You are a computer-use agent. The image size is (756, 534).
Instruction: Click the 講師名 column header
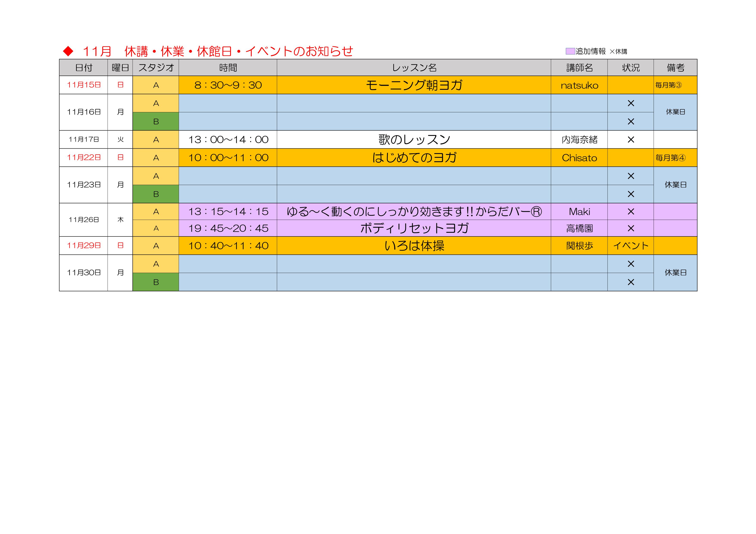[x=579, y=68]
